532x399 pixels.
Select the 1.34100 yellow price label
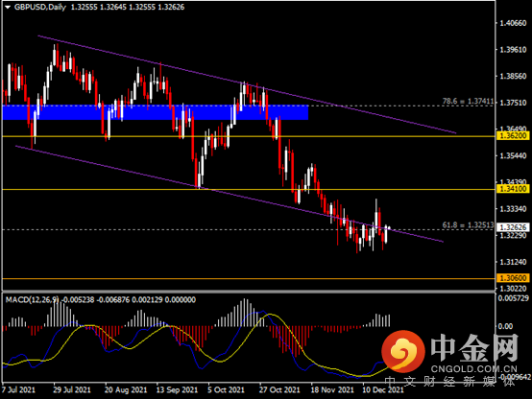[x=513, y=189]
